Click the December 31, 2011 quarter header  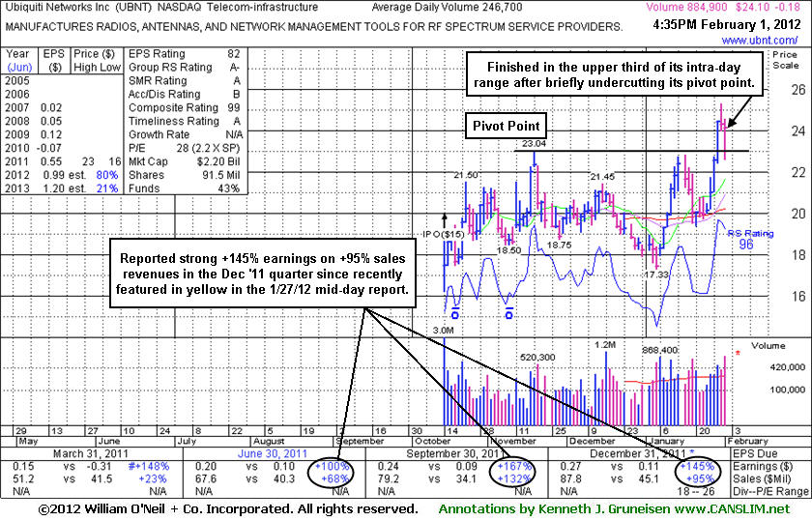(637, 453)
